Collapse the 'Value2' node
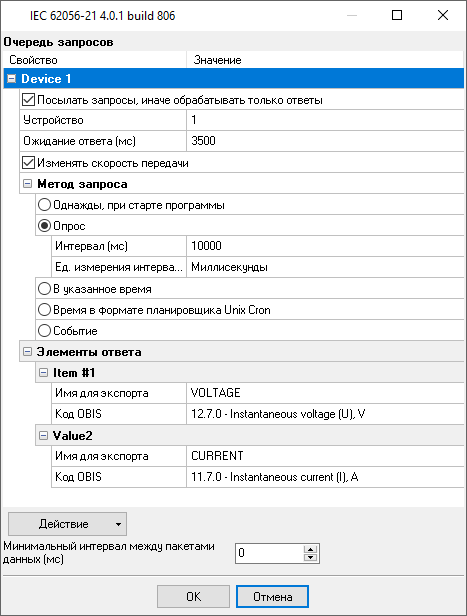 coord(44,435)
